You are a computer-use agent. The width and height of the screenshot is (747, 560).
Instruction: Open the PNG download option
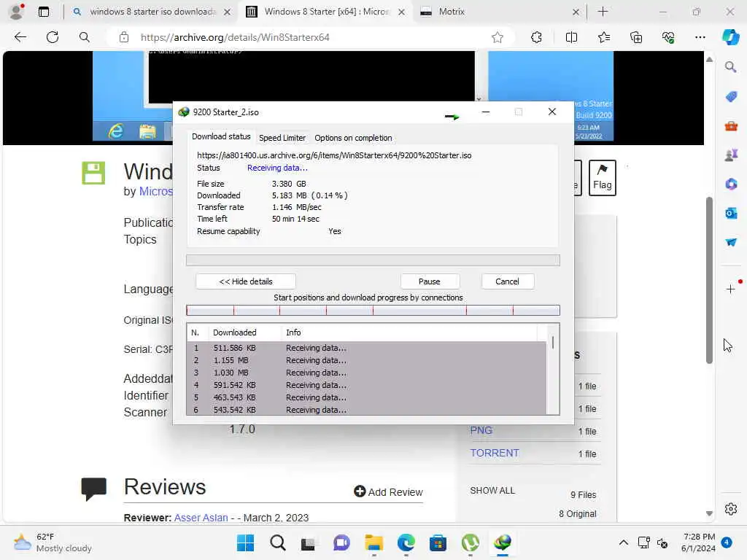click(x=481, y=430)
